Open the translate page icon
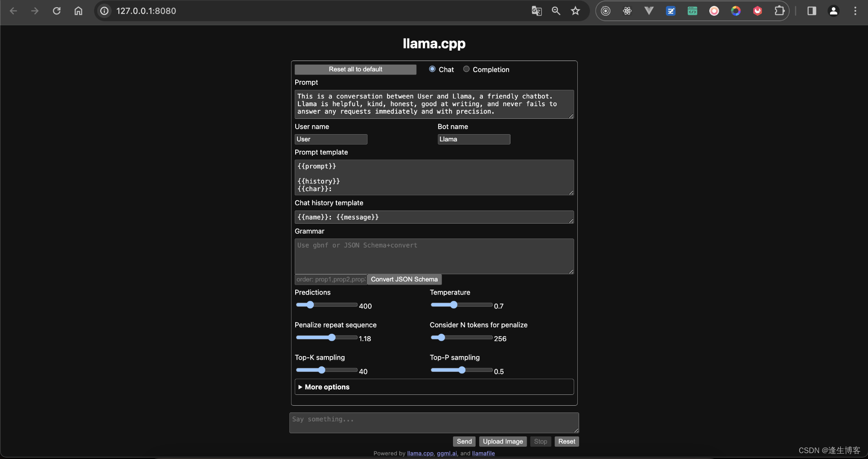868x459 pixels. point(537,11)
